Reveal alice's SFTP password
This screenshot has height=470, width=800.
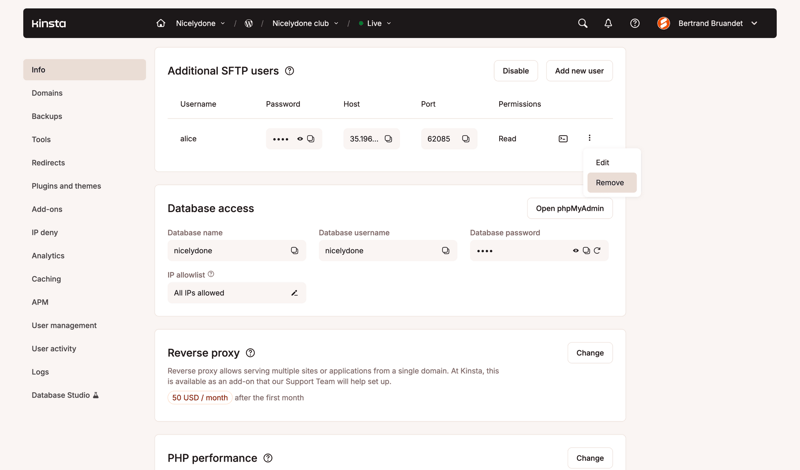300,139
